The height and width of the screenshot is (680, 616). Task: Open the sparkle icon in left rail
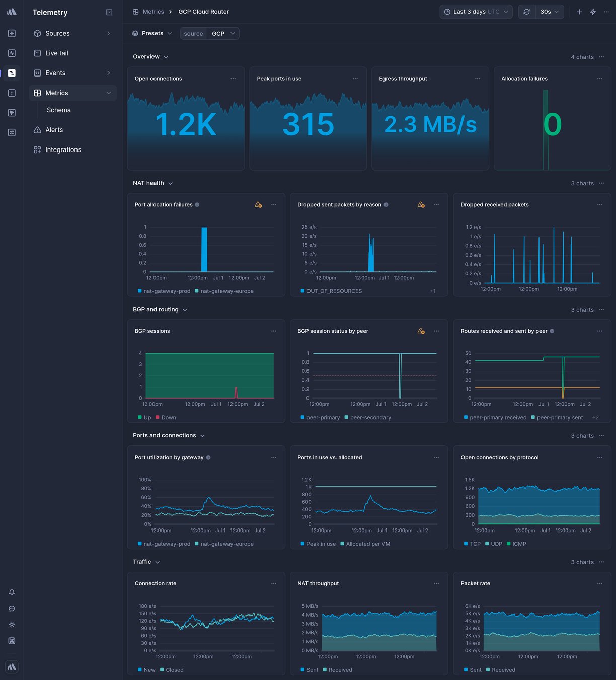[x=12, y=33]
